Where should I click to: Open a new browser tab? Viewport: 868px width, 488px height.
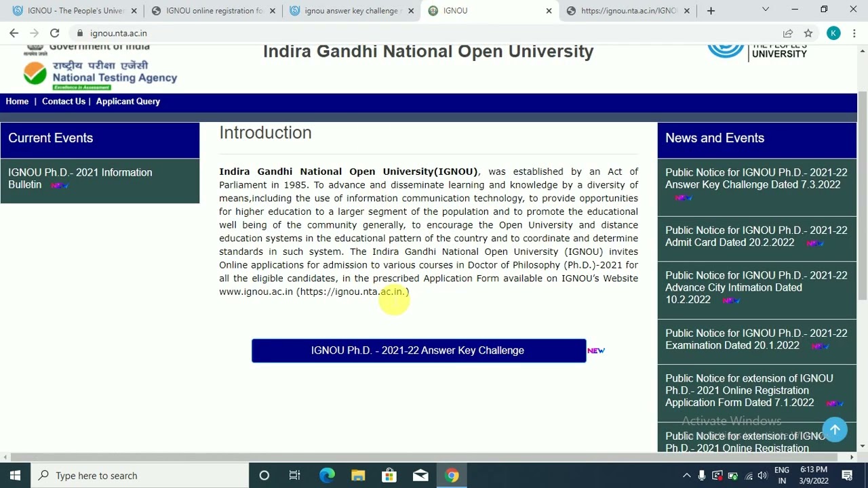tap(711, 11)
